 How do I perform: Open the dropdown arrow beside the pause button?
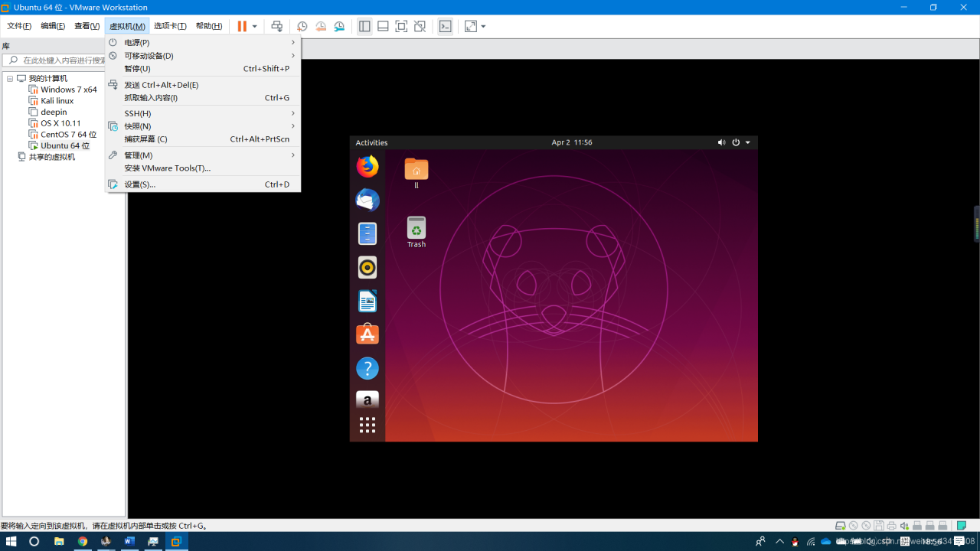click(255, 26)
